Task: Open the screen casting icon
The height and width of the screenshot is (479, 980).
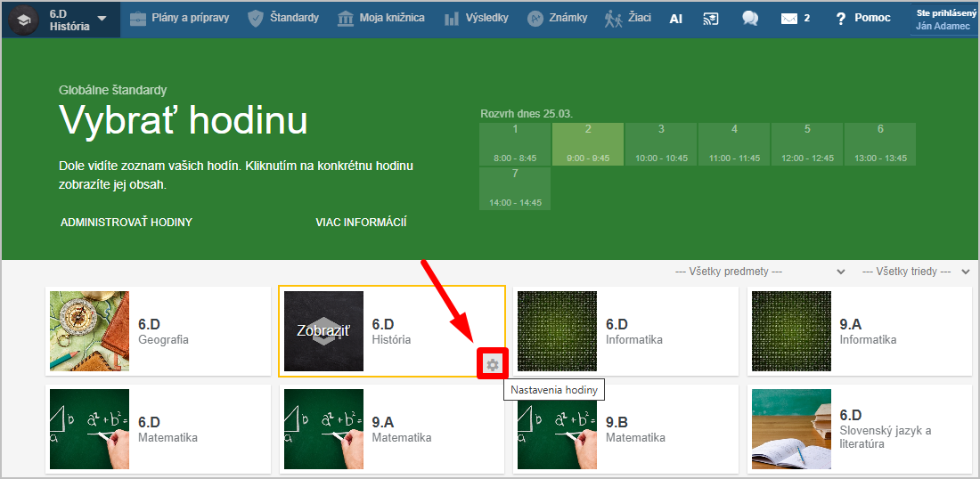Action: (710, 19)
